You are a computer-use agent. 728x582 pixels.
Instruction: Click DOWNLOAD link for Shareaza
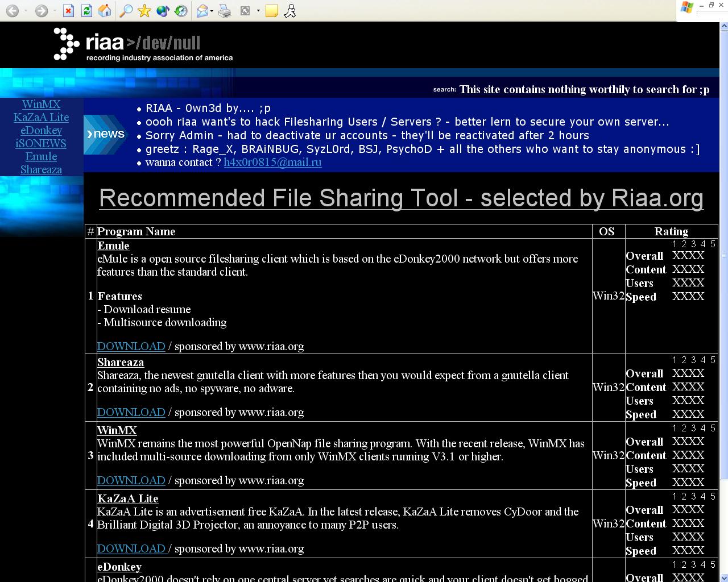click(x=131, y=412)
